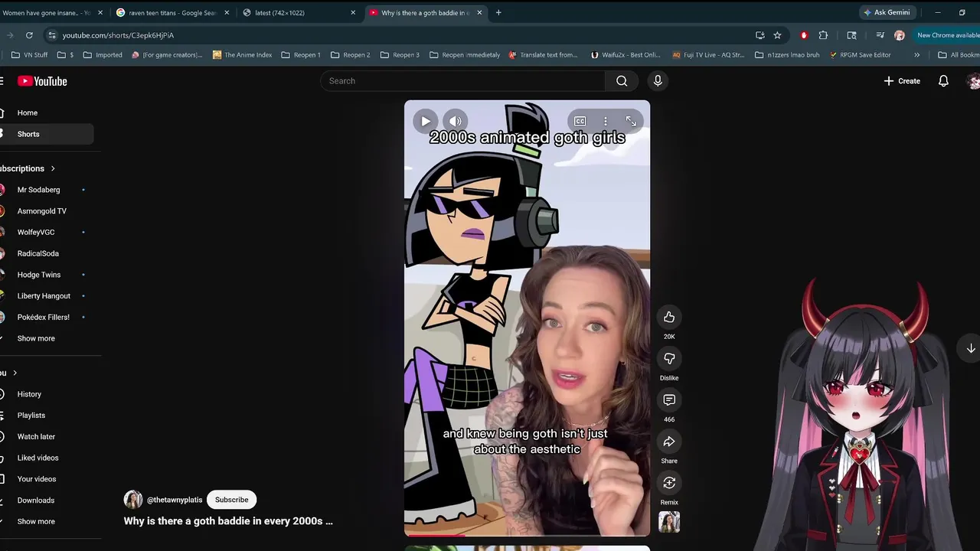980x551 pixels.
Task: Switch to the latest (742×1022) tab
Action: (299, 12)
